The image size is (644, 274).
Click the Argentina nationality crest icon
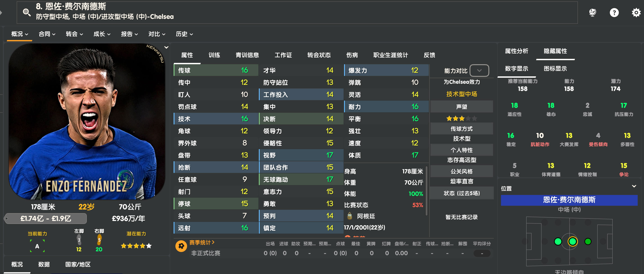(350, 216)
